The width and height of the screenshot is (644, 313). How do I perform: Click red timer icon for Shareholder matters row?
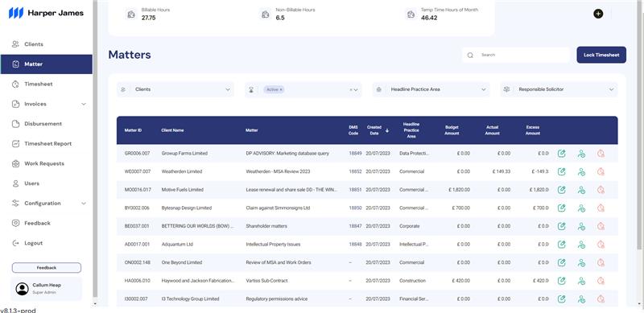point(601,226)
